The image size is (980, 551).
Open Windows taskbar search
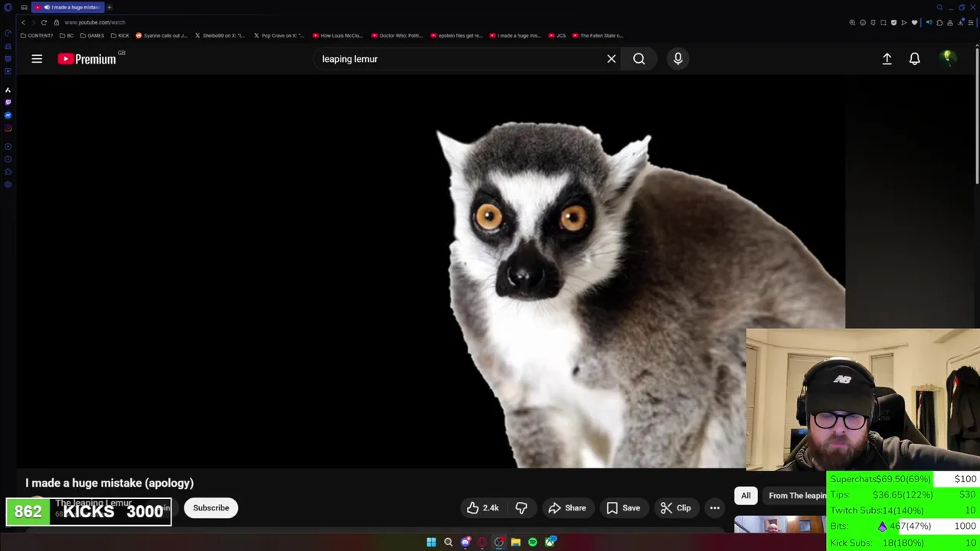448,542
